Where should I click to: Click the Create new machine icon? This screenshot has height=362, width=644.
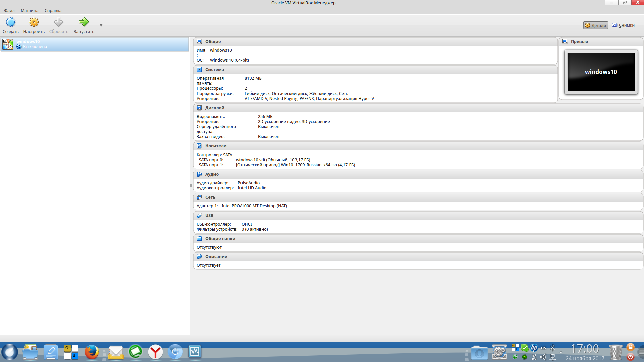(11, 22)
